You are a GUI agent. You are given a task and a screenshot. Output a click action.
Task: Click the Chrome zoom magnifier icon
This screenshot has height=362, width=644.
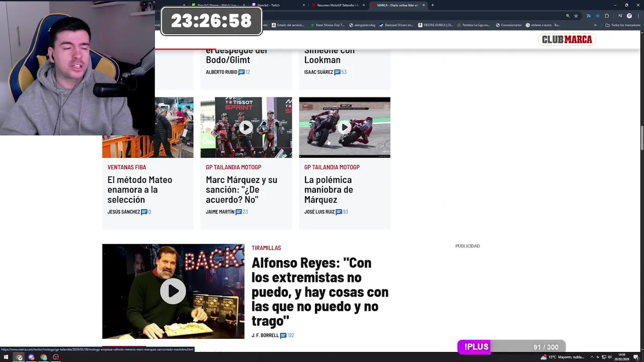point(568,16)
